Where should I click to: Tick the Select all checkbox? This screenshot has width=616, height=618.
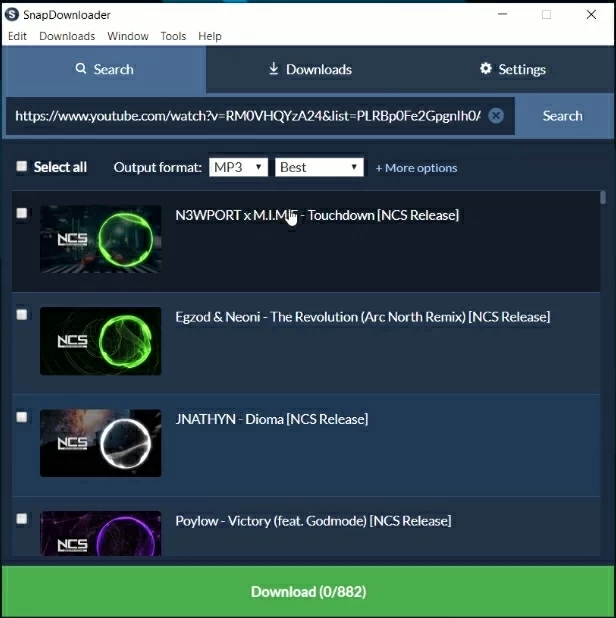tap(22, 166)
